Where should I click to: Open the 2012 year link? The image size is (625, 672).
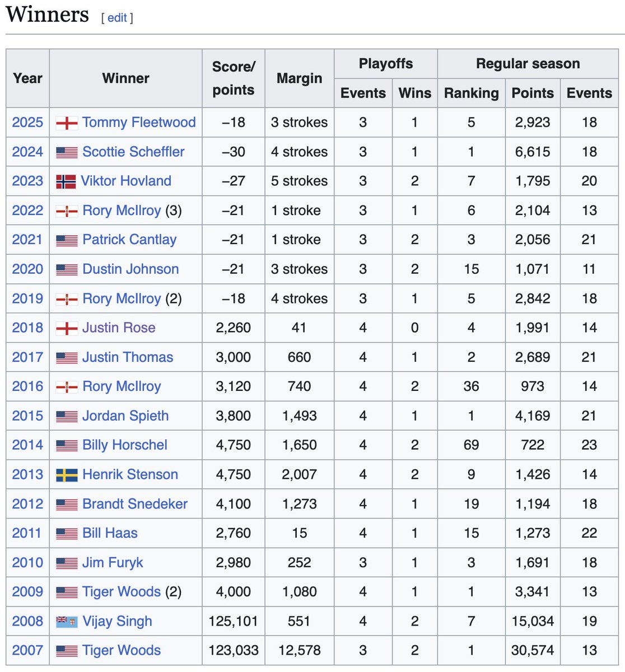(x=27, y=504)
